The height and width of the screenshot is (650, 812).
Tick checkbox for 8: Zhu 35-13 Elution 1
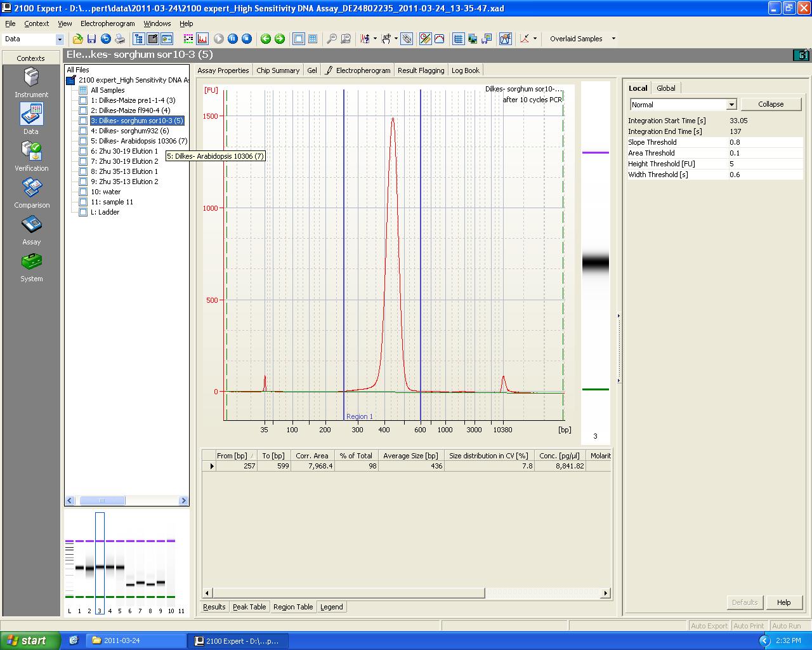pos(83,171)
